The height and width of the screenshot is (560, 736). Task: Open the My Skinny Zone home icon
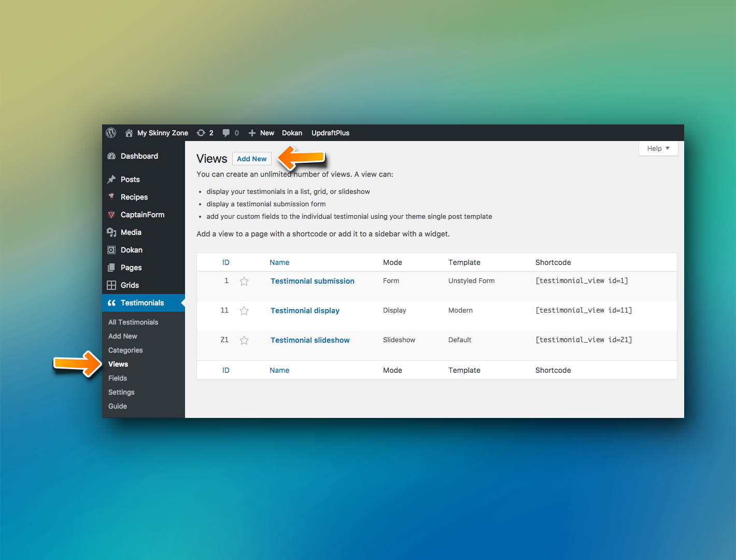[129, 133]
